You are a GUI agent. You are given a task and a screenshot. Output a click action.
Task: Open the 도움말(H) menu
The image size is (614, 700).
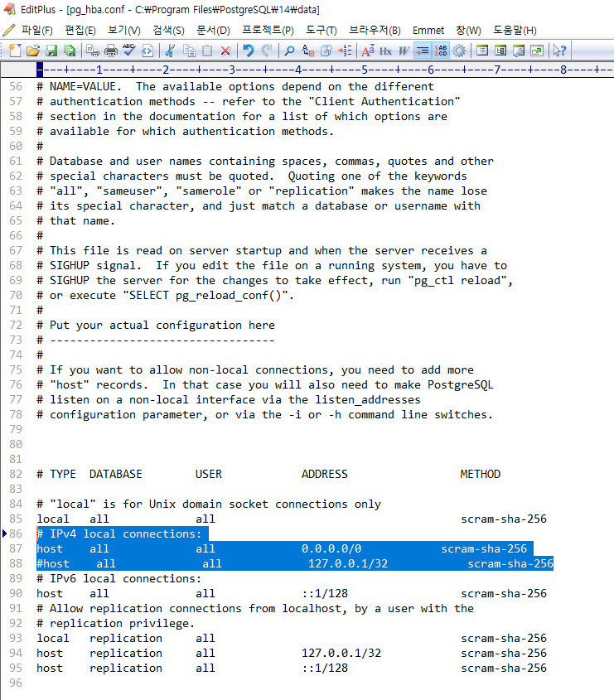(515, 31)
